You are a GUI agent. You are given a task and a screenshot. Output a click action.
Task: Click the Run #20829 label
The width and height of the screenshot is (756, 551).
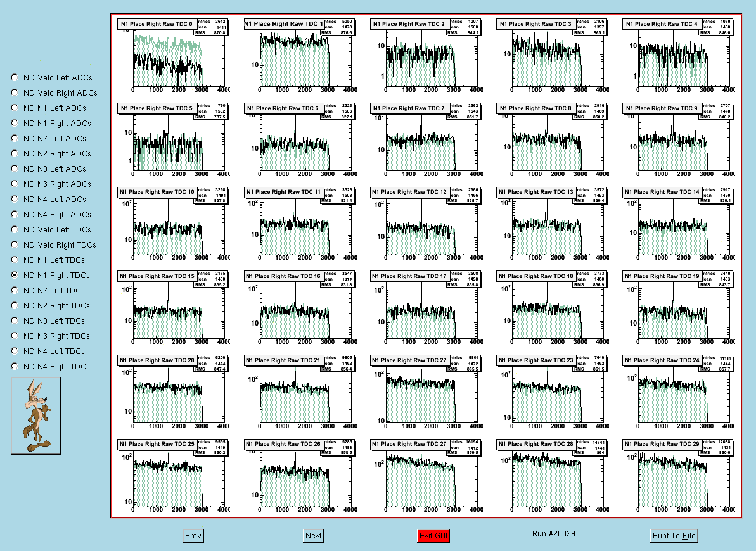click(553, 534)
